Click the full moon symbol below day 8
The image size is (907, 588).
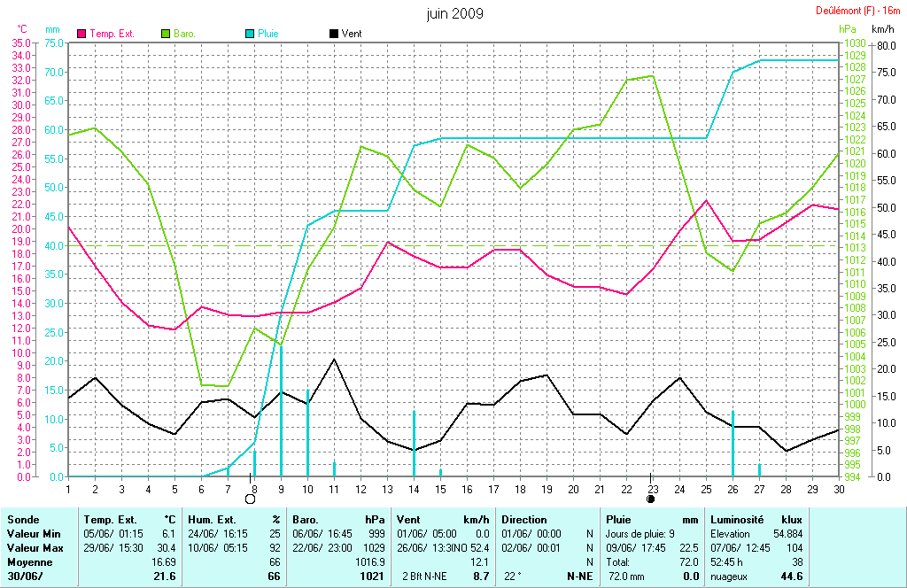[250, 499]
